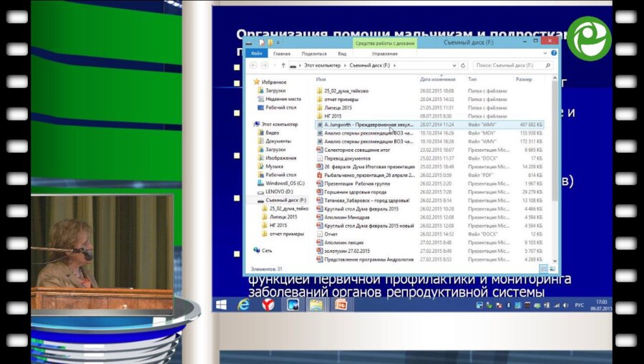Open the recent locations dropdown beside Forward arrow

pyautogui.click(x=274, y=65)
